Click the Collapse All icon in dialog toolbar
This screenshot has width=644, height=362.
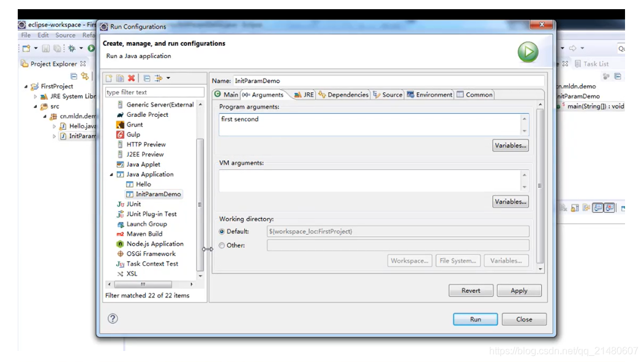point(147,78)
